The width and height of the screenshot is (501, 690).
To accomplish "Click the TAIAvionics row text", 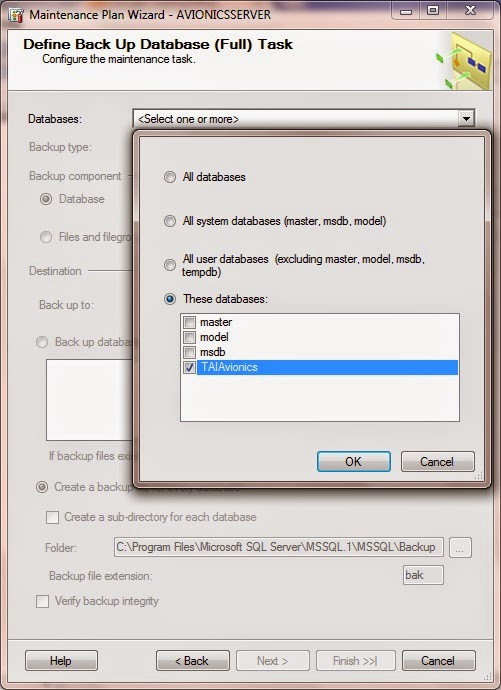I will pos(229,367).
